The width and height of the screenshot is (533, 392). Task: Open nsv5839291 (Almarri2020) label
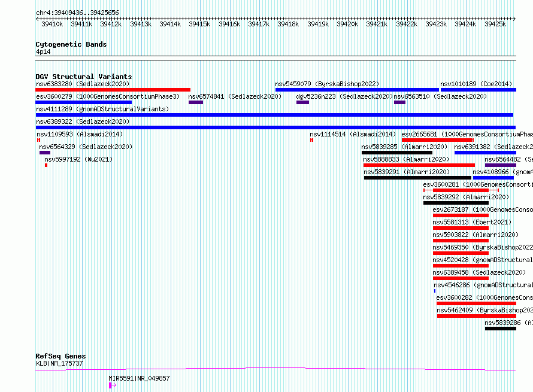[x=407, y=172]
